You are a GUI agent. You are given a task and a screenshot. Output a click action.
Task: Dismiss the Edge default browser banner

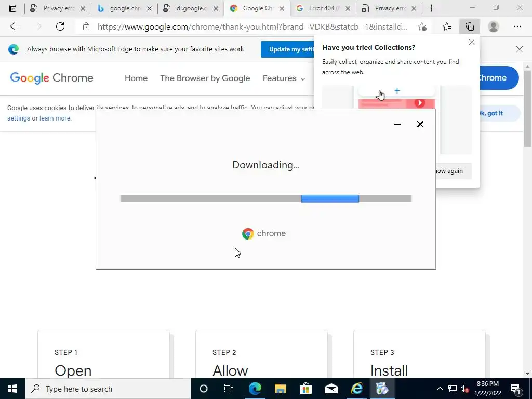[519, 49]
